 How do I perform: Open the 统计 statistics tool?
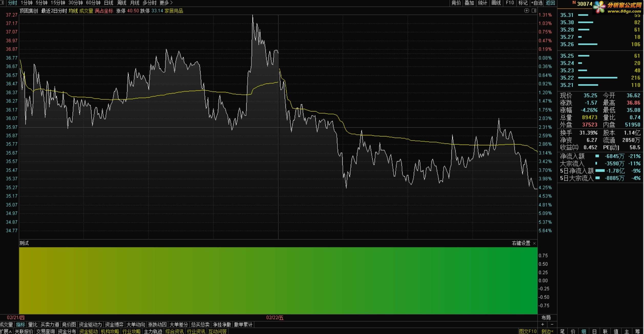click(483, 3)
